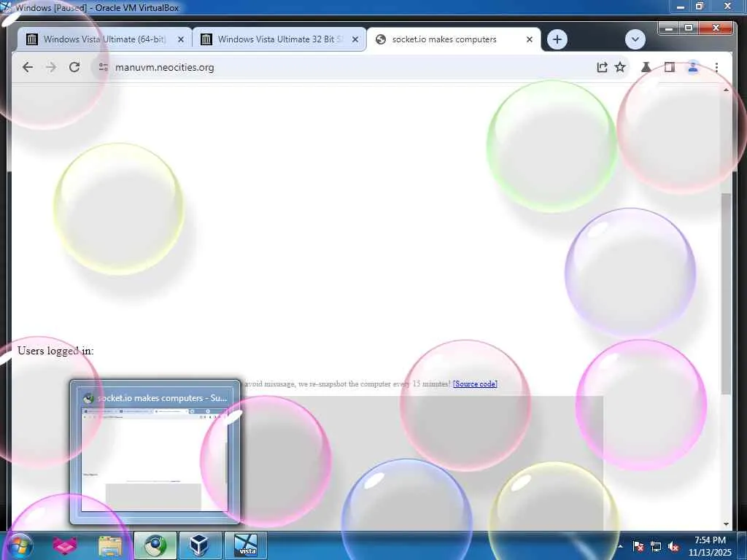Viewport: 747px width, 560px height.
Task: Open VirtualBox from the taskbar
Action: 199,545
